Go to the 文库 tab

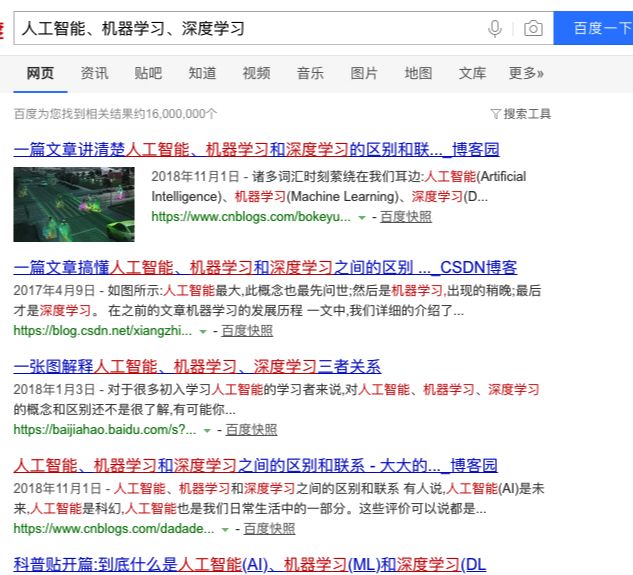tap(472, 73)
